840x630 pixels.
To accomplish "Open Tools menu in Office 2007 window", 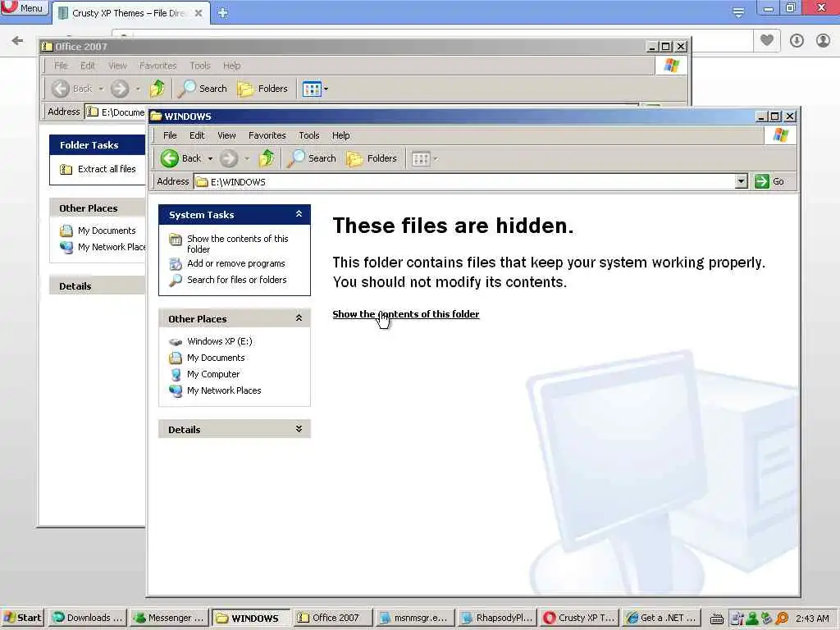I will (x=199, y=66).
